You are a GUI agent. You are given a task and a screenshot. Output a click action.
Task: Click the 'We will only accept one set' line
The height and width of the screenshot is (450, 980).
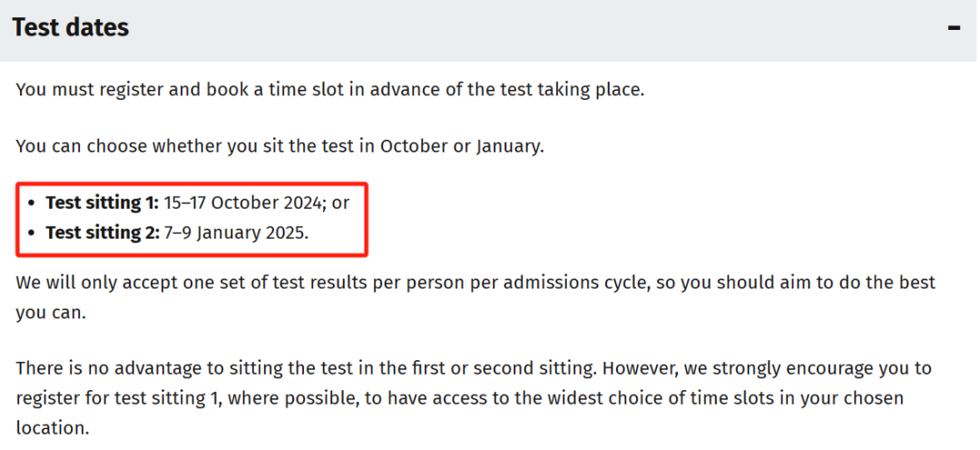point(475,282)
